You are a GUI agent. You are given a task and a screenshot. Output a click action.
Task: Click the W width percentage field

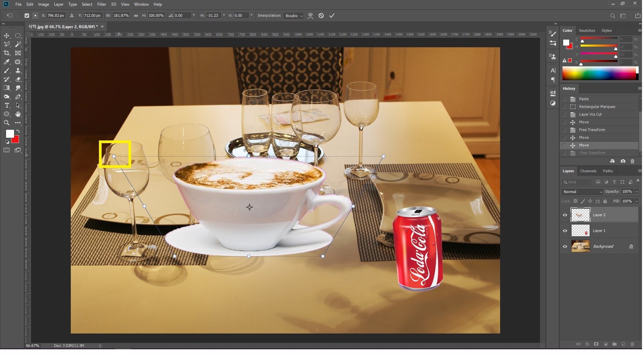click(x=121, y=16)
